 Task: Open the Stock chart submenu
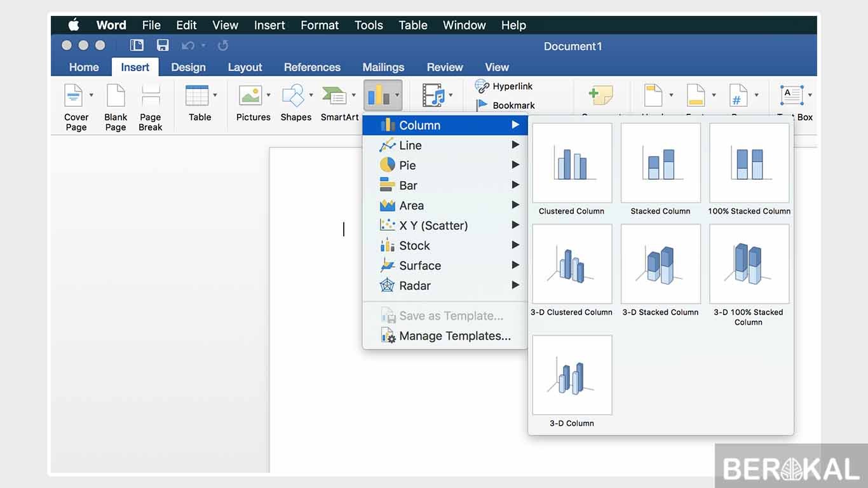click(x=445, y=245)
